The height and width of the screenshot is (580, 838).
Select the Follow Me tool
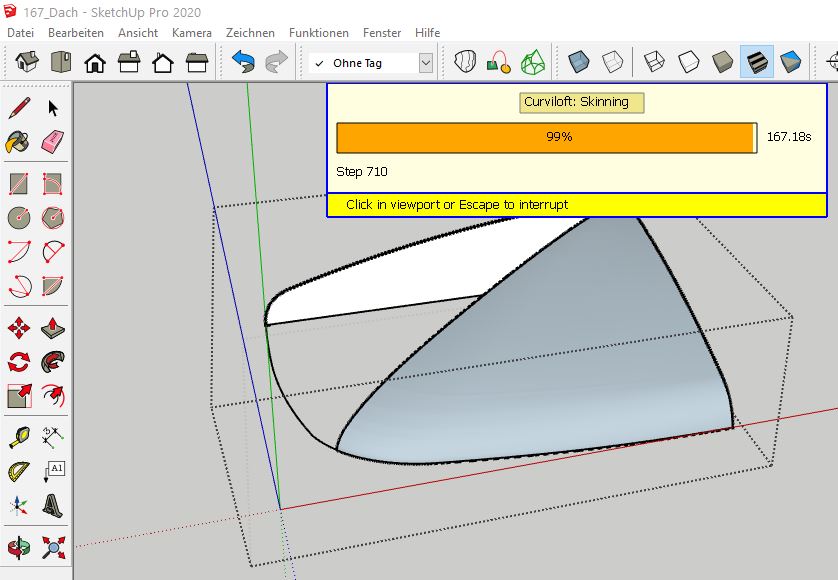pos(53,361)
